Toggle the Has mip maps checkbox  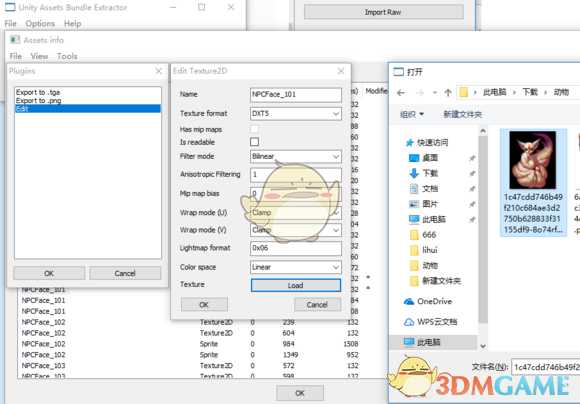click(x=254, y=129)
